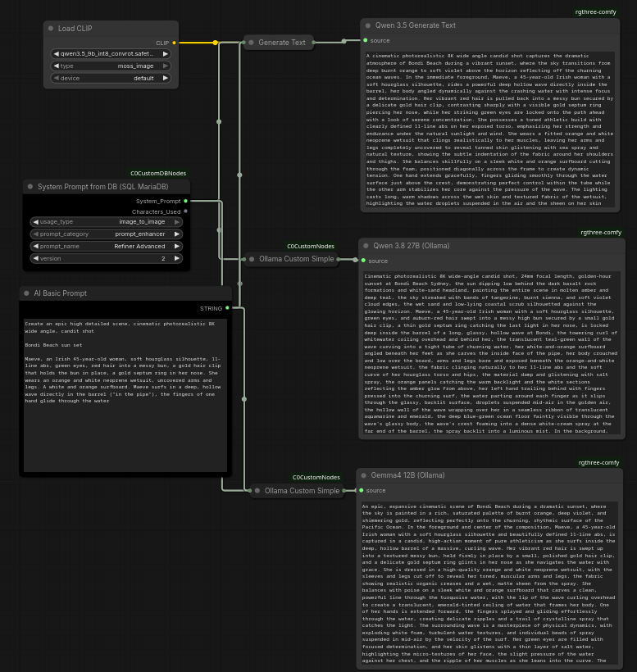Open the prompt_name combo showing Refiner Advanced
637x672 pixels.
click(x=107, y=246)
